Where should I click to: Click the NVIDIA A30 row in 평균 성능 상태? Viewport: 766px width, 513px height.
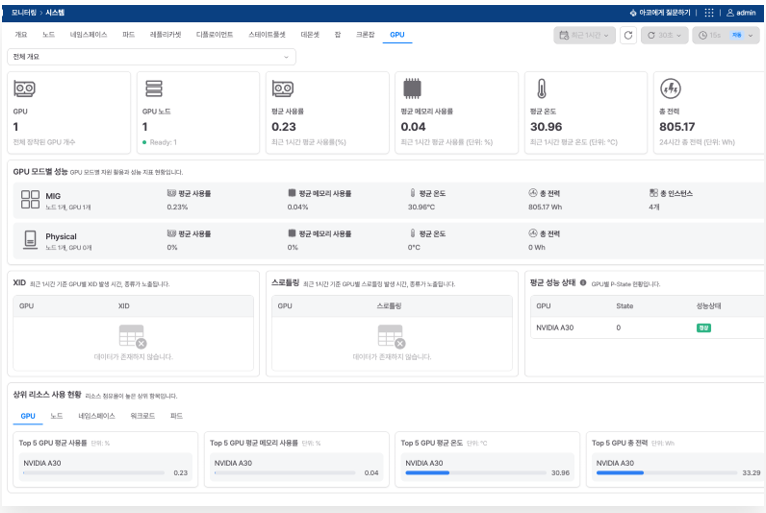coord(648,328)
